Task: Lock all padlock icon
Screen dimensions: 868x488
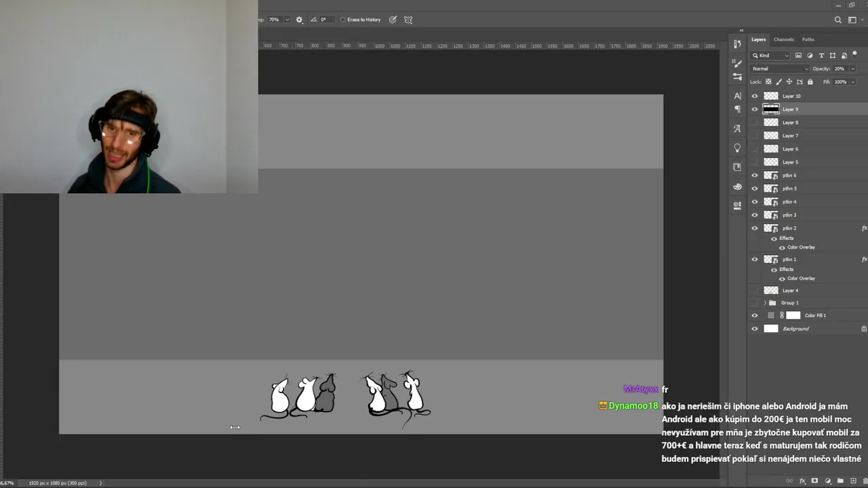Action: [x=810, y=82]
